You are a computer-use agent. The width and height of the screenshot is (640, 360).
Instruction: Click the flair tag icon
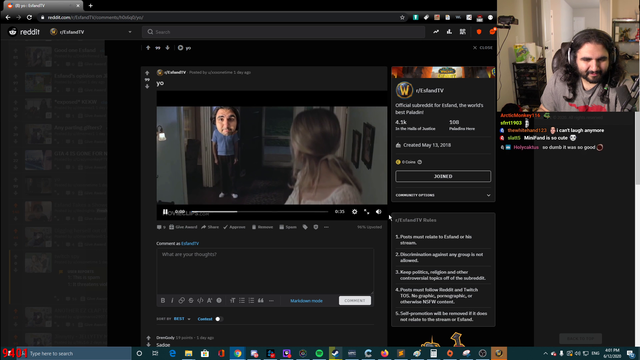tap(305, 227)
